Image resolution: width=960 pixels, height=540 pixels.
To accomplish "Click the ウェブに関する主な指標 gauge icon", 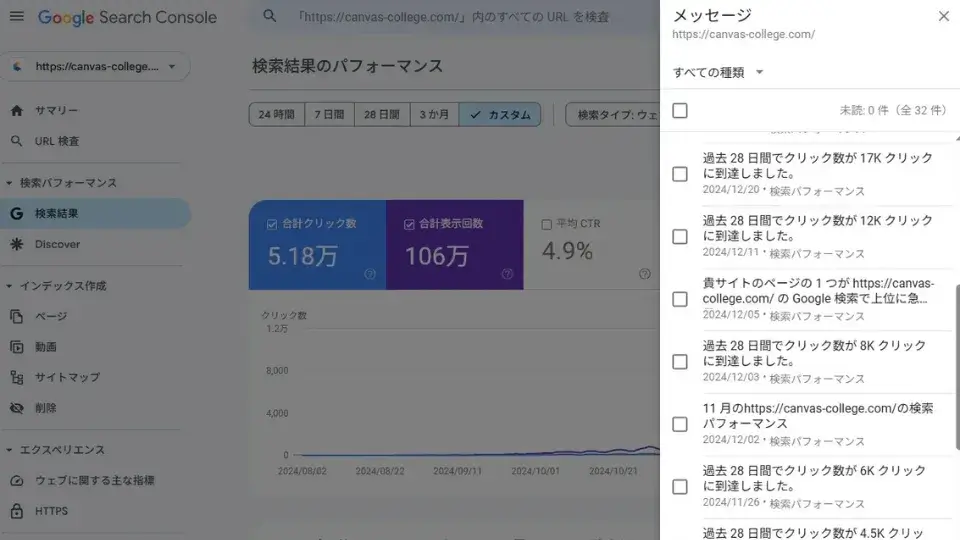I will click(x=17, y=481).
